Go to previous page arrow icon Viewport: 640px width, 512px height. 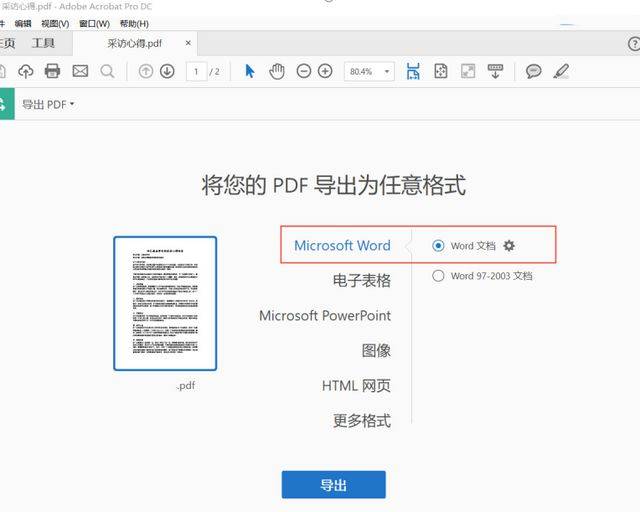pos(146,71)
